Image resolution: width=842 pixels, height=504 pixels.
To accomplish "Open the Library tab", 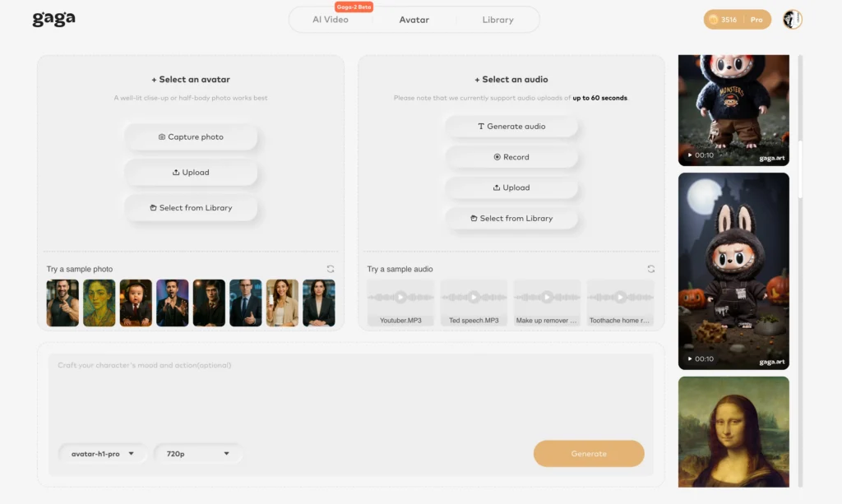I will pos(497,20).
